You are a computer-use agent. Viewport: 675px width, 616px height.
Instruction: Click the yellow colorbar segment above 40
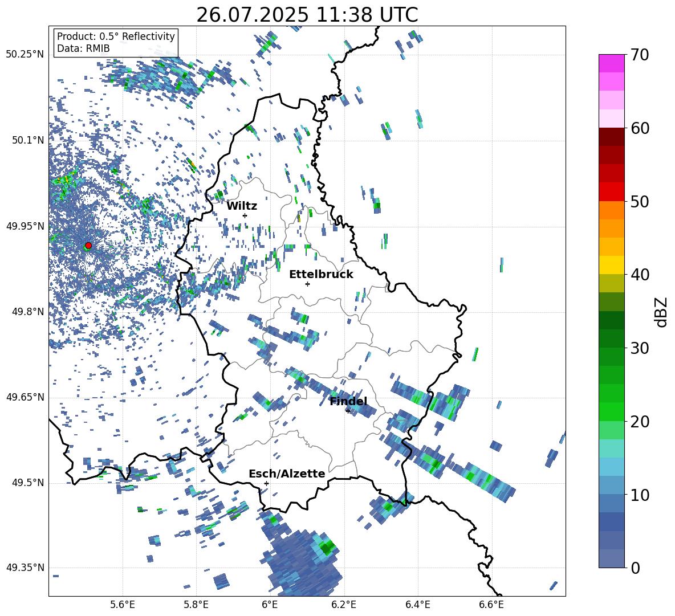(x=611, y=265)
